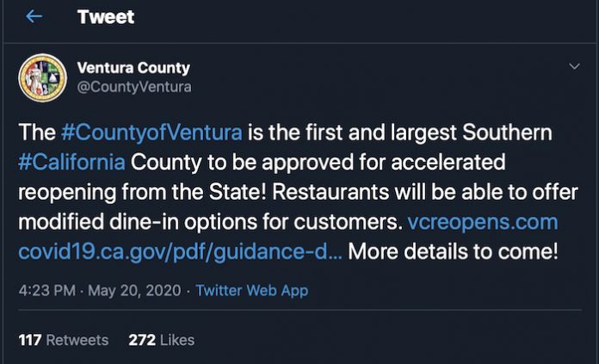Click the Tweet page heading

(106, 17)
